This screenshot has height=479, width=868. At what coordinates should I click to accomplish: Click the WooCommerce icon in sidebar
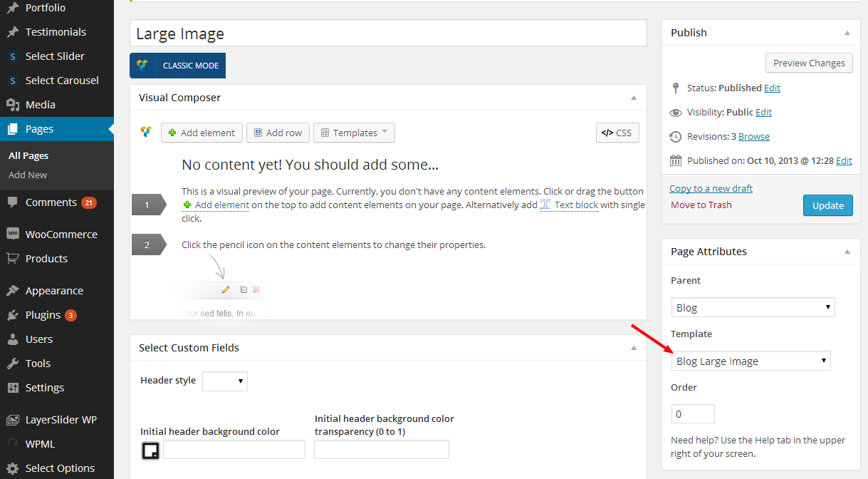point(13,234)
